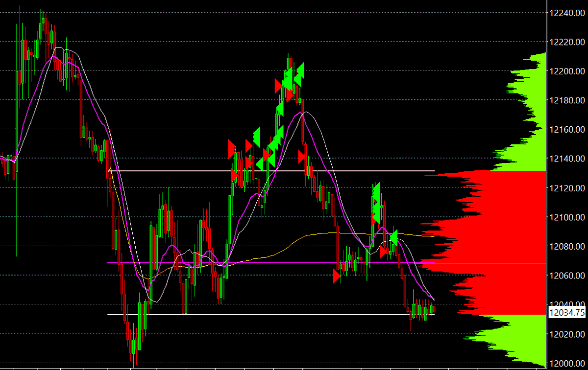The height and width of the screenshot is (370, 588).
Task: Click the red trade marker near 12140 on the downswing
Action: coord(302,157)
